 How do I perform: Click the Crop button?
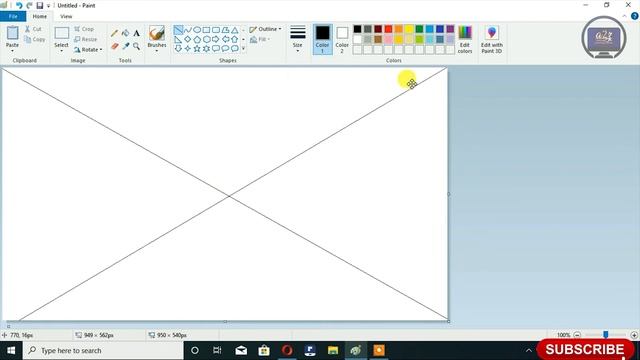click(x=84, y=29)
